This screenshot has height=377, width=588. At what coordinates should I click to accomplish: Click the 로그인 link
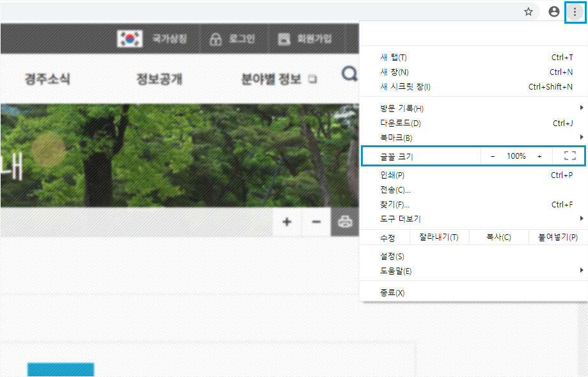pos(242,38)
